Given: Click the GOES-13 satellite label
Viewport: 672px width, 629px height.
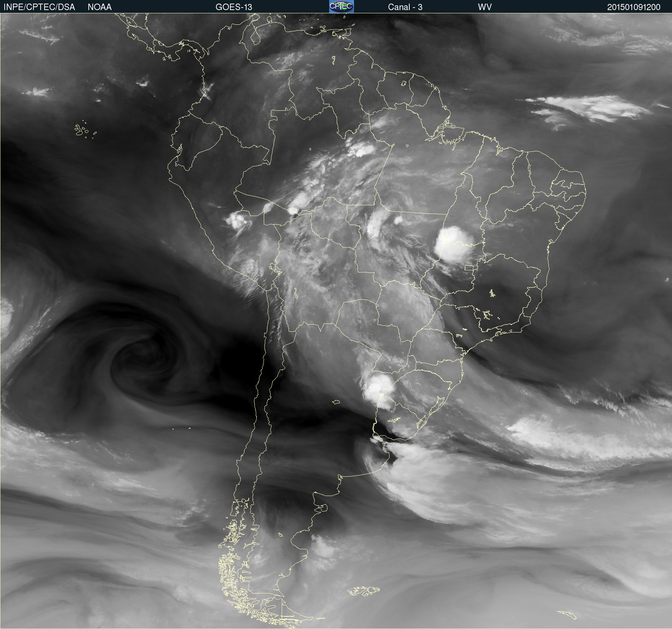Looking at the screenshot, I should point(234,7).
